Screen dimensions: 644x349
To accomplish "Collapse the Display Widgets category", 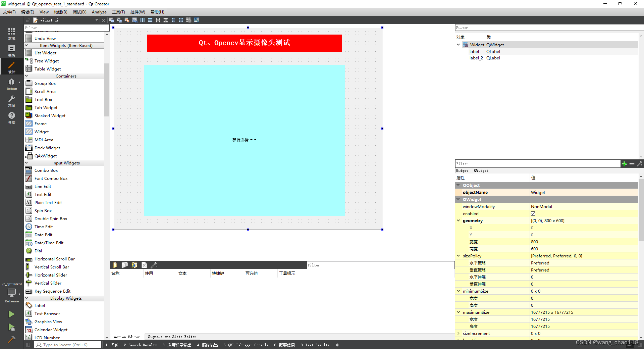I will point(26,298).
